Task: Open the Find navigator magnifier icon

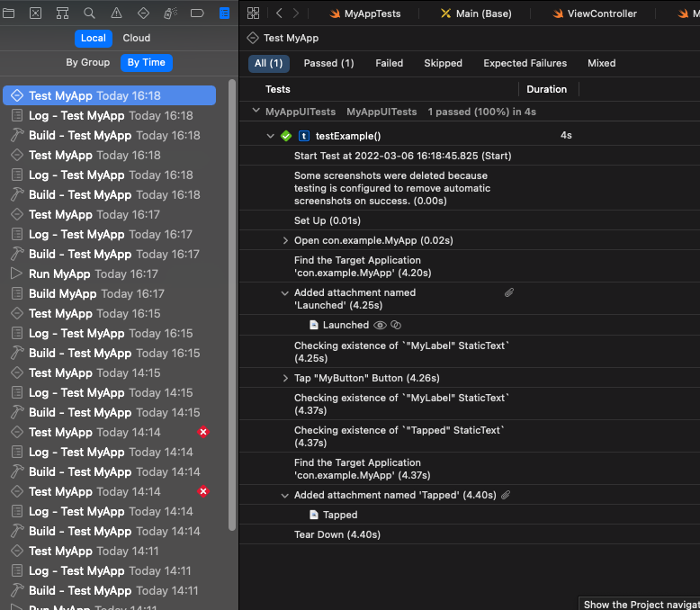Action: pos(89,13)
